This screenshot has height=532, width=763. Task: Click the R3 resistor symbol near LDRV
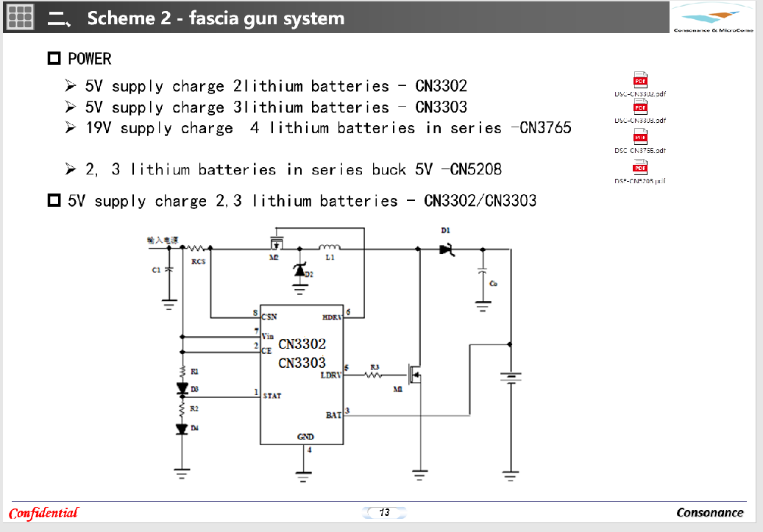pos(373,375)
